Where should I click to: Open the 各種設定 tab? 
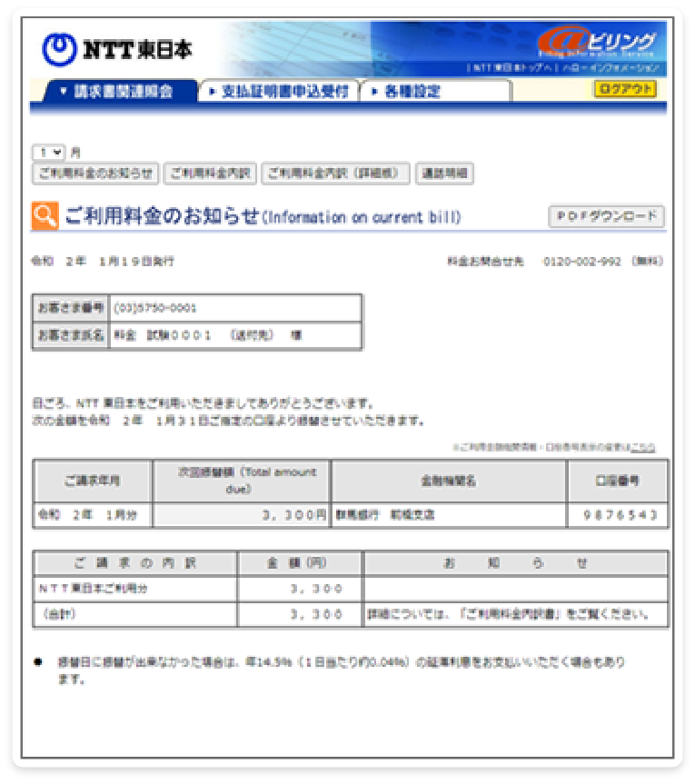click(x=435, y=91)
